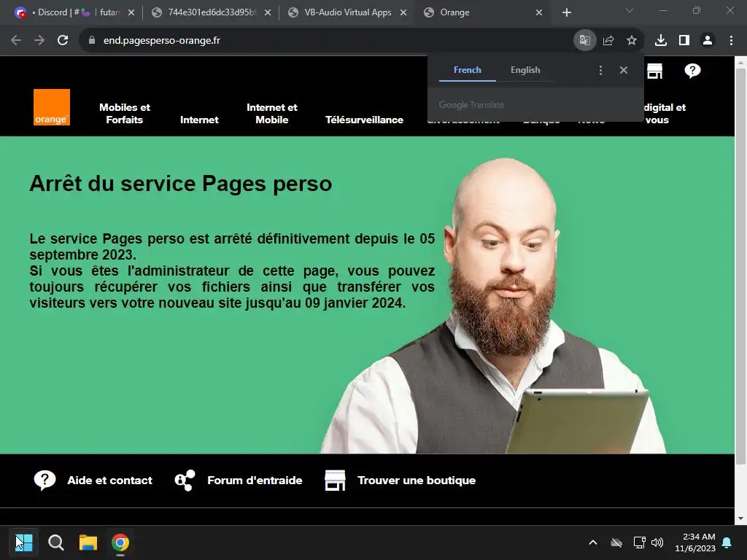The height and width of the screenshot is (560, 747).
Task: Click Chrome icon in taskbar
Action: (x=120, y=542)
